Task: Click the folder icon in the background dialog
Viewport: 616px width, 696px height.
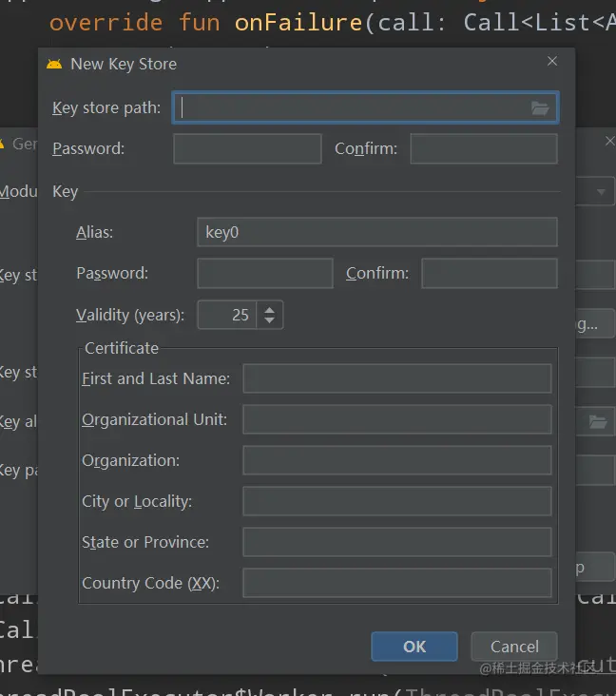Action: click(x=597, y=421)
